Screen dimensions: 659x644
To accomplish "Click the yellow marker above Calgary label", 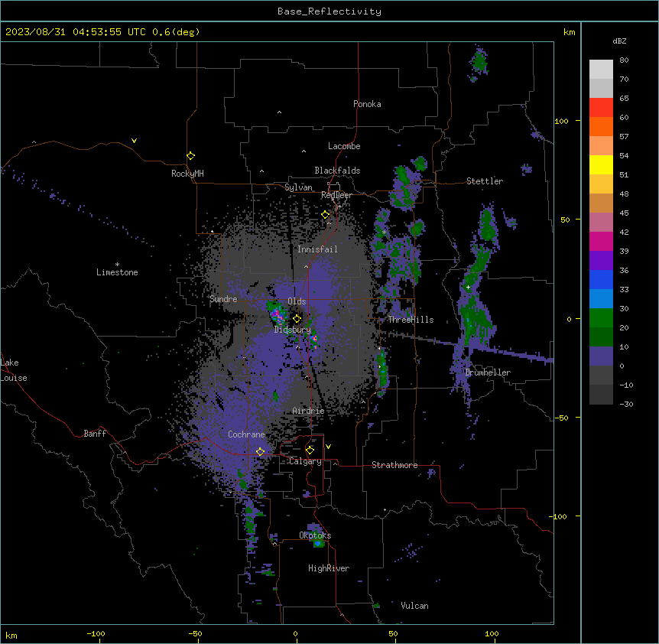I will [310, 450].
